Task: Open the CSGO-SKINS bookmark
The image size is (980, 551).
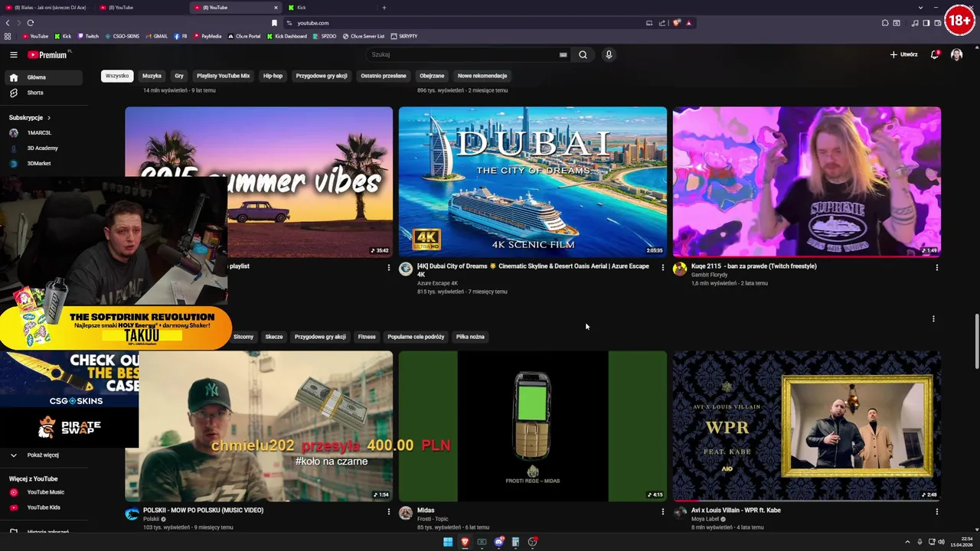Action: [122, 36]
